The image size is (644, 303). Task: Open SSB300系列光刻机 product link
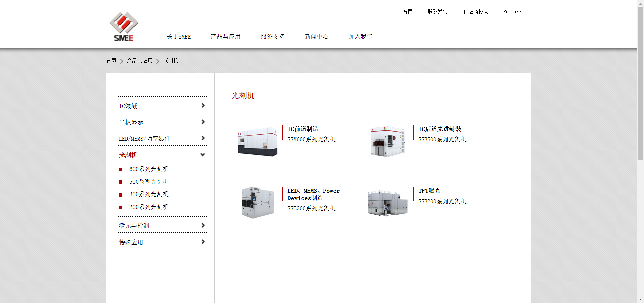click(311, 208)
